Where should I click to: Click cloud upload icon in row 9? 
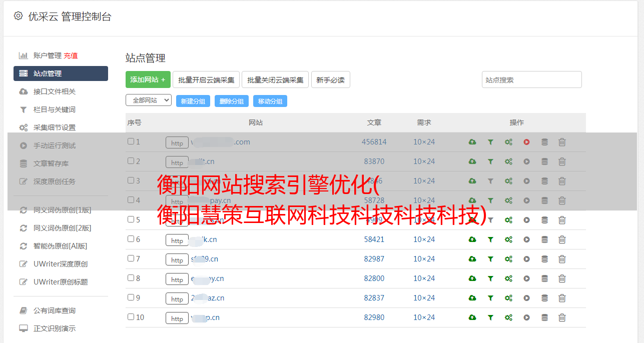click(472, 298)
